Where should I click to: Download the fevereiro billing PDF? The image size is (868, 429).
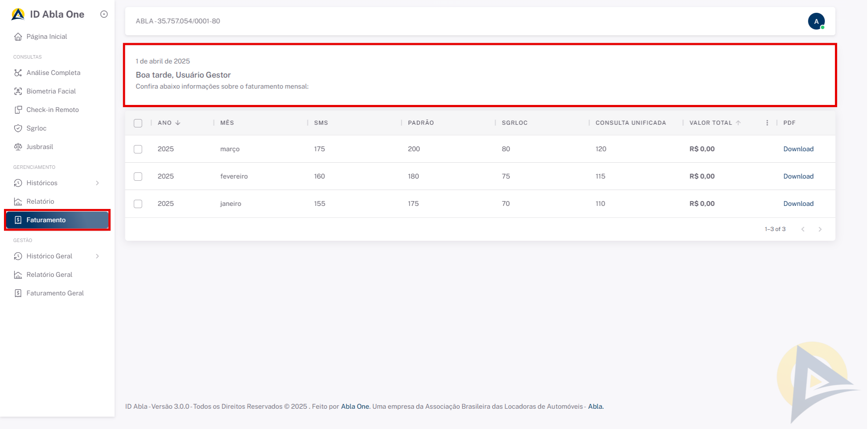point(798,176)
